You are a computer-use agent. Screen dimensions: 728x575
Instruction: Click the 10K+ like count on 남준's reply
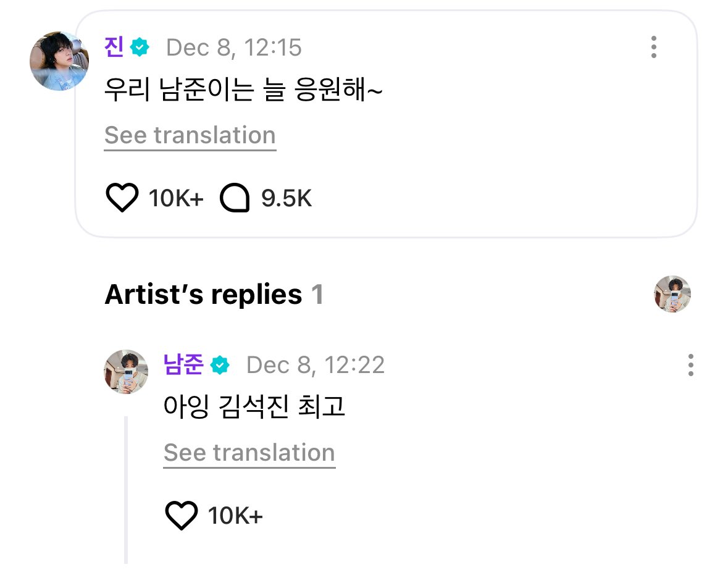pos(235,516)
